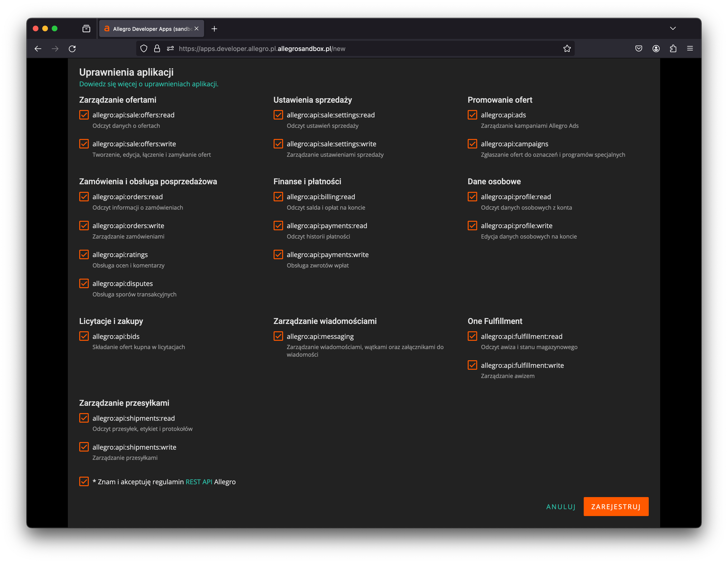Uncheck allegro:api:profile:write permission
This screenshot has width=728, height=563.
tap(472, 226)
